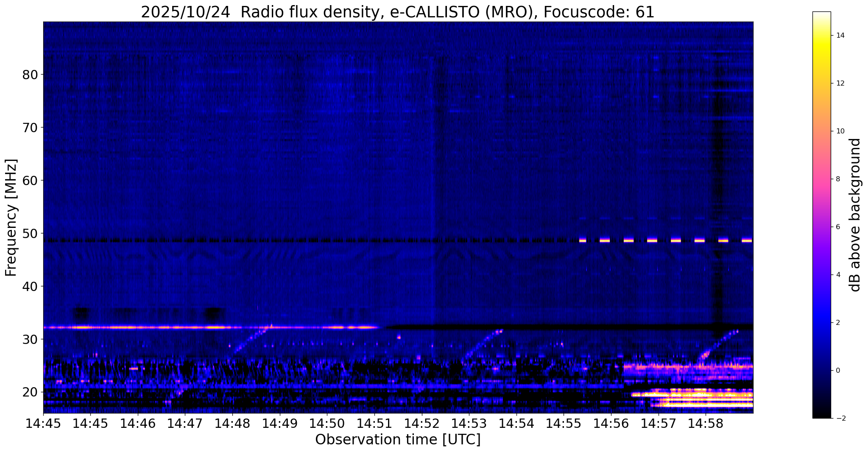Click the magenta band near 25 MHz
This screenshot has height=452, width=868.
688,367
